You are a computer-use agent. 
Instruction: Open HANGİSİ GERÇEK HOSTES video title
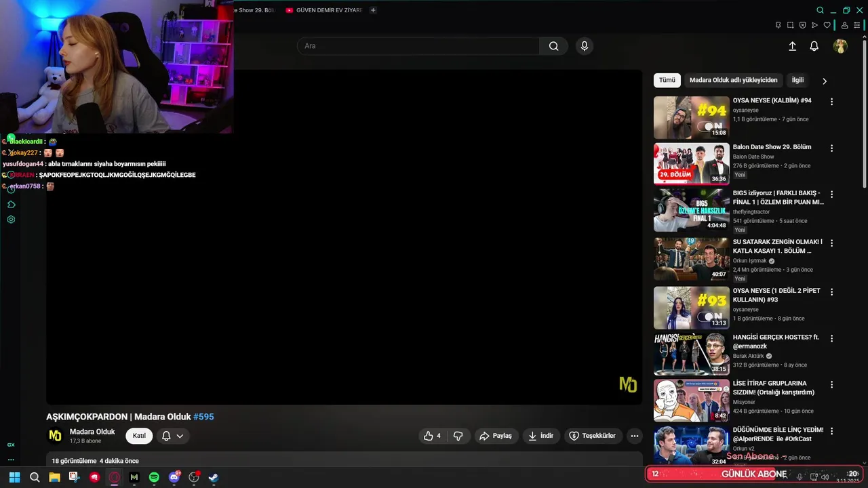(776, 342)
